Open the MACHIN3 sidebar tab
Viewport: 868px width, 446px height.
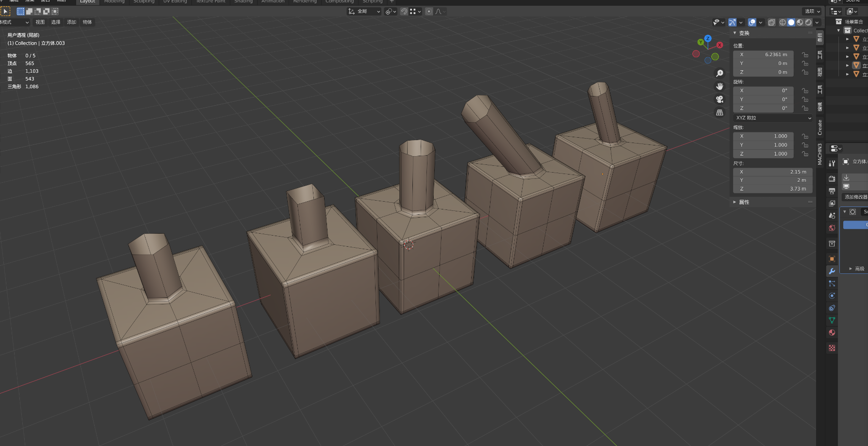pyautogui.click(x=820, y=154)
